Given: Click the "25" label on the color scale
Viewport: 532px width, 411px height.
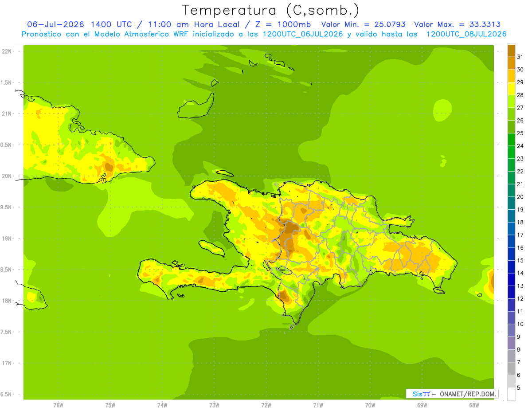Looking at the screenshot, I should tap(520, 133).
